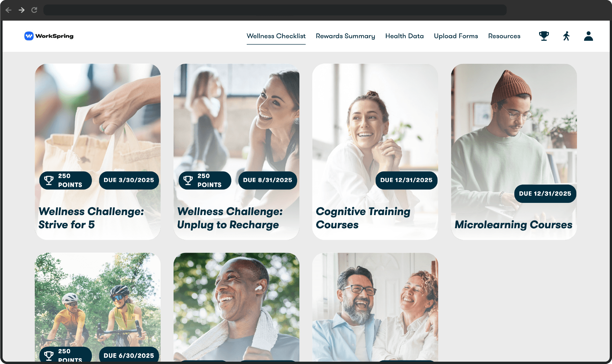
Task: Open Wellness Challenge: Unplug to Recharge
Action: [236, 152]
